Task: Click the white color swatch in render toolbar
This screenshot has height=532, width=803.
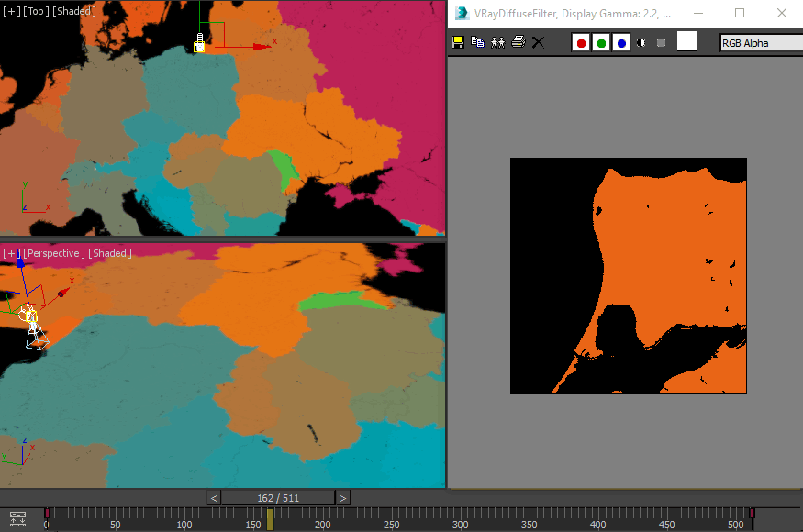Action: point(686,41)
